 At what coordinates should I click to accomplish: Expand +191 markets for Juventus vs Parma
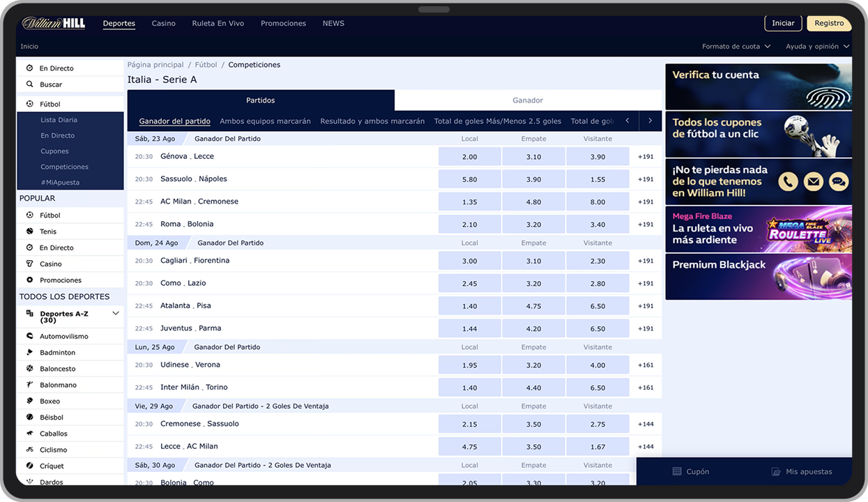(x=646, y=328)
